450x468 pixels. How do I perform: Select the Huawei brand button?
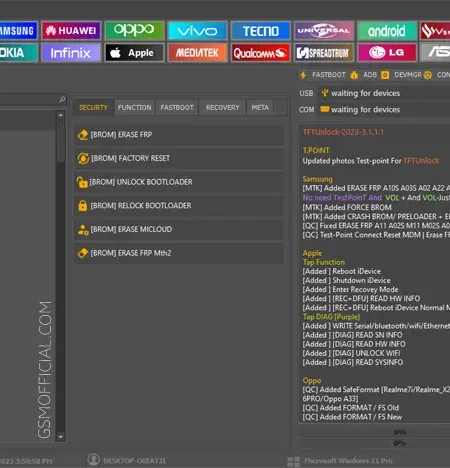coord(71,31)
